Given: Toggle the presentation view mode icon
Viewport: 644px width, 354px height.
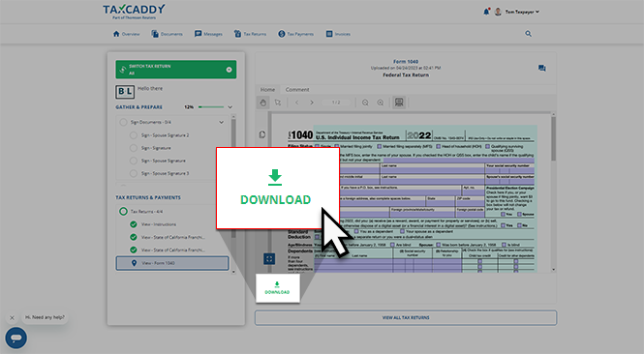Looking at the screenshot, I should 399,103.
